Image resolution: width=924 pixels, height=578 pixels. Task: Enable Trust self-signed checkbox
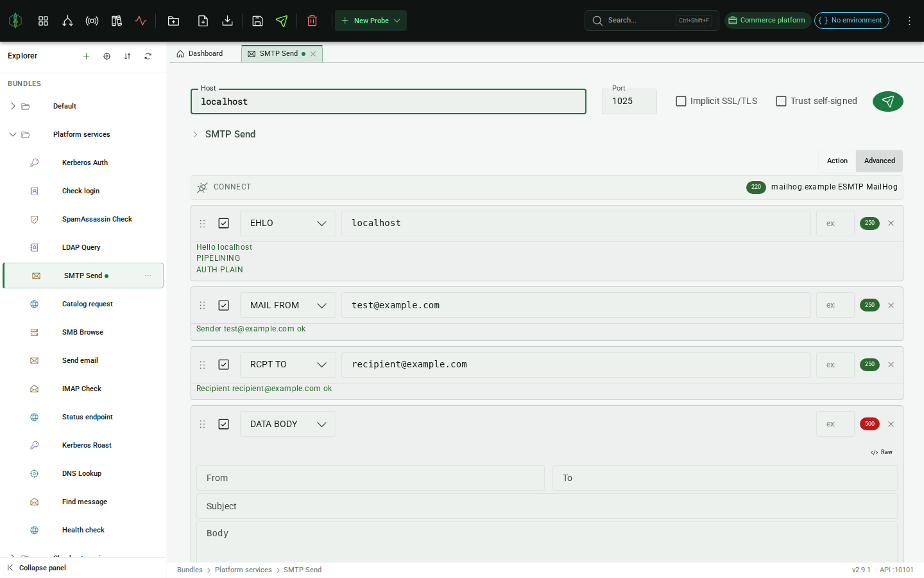(x=782, y=101)
